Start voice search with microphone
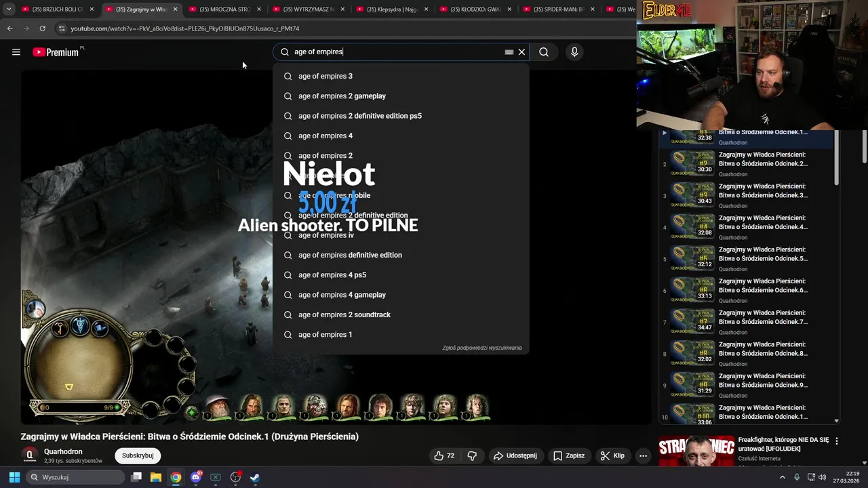Screen dimensions: 868x488 pyautogui.click(x=574, y=52)
